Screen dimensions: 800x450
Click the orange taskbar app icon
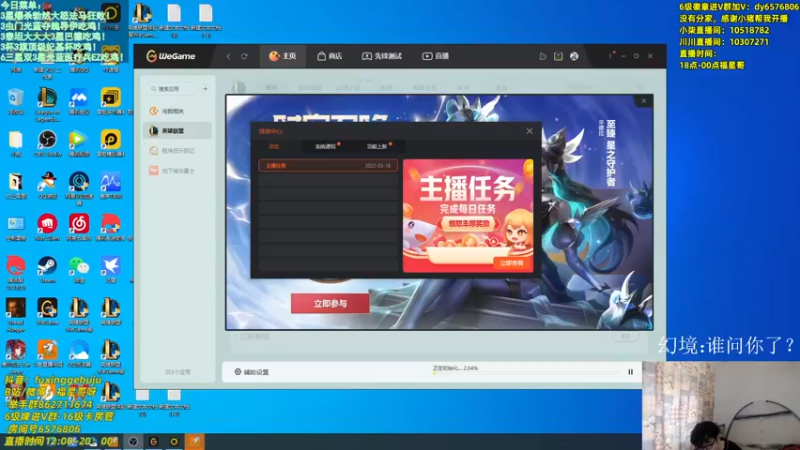pyautogui.click(x=195, y=441)
